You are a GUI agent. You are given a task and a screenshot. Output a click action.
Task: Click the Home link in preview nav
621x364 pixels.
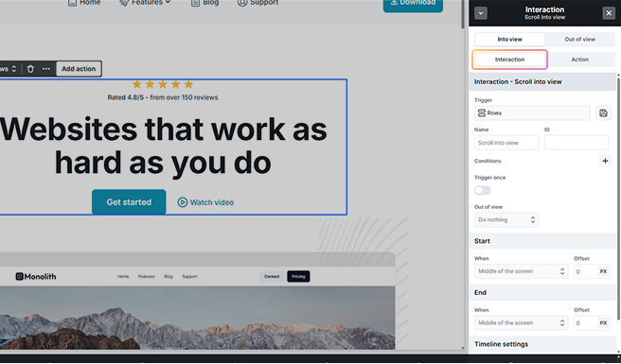click(123, 277)
